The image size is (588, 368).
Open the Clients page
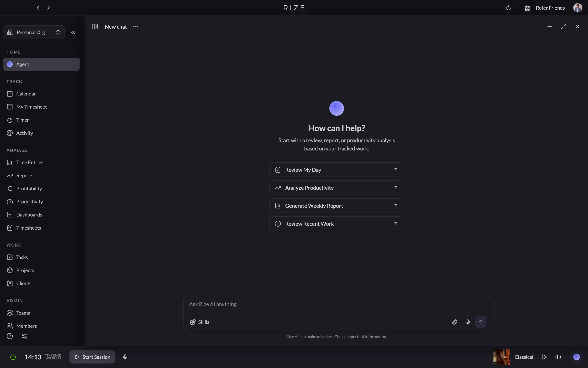point(41,284)
